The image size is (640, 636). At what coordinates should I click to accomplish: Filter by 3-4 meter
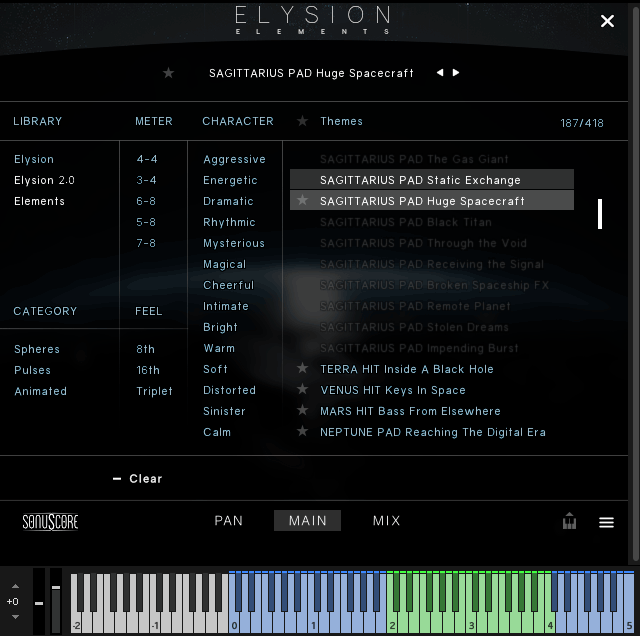coord(146,180)
